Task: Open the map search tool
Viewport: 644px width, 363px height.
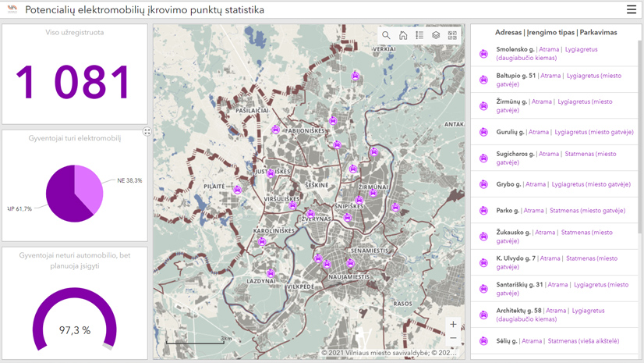Action: click(x=386, y=35)
